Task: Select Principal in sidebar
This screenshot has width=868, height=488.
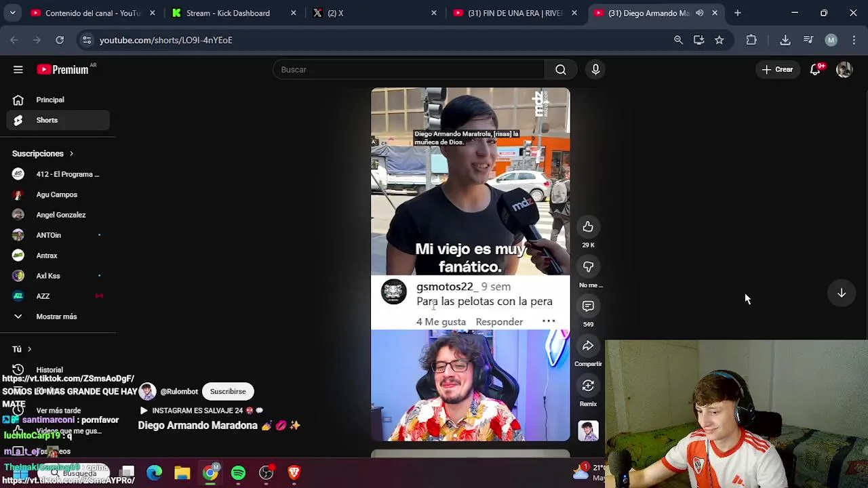Action: [58, 100]
